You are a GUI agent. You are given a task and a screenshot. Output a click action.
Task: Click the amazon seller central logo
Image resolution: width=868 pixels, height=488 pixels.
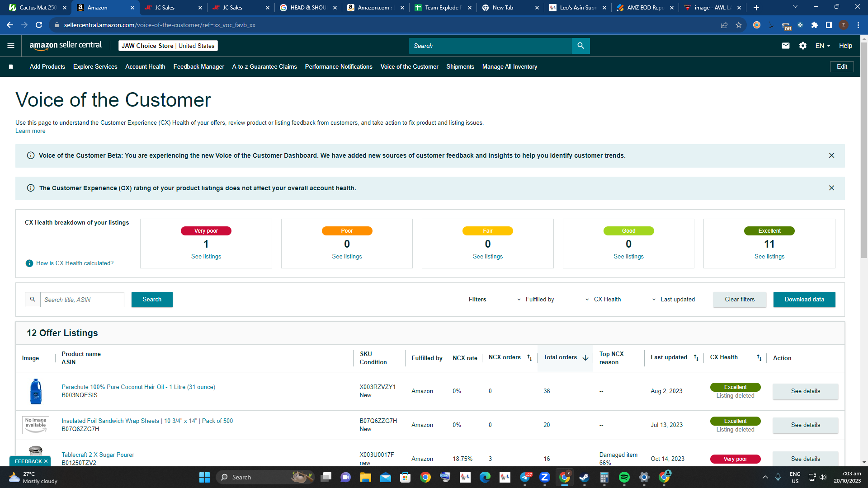click(x=66, y=45)
